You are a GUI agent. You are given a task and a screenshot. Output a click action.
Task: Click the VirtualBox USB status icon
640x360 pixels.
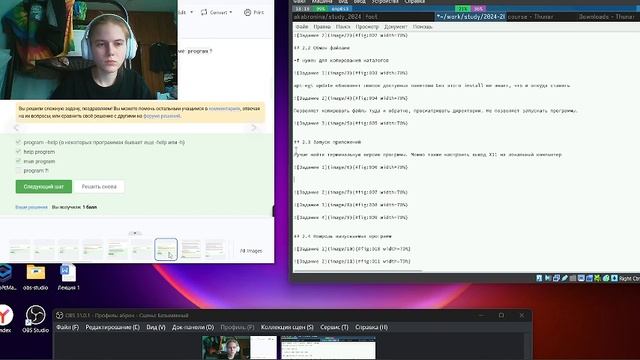click(564, 278)
